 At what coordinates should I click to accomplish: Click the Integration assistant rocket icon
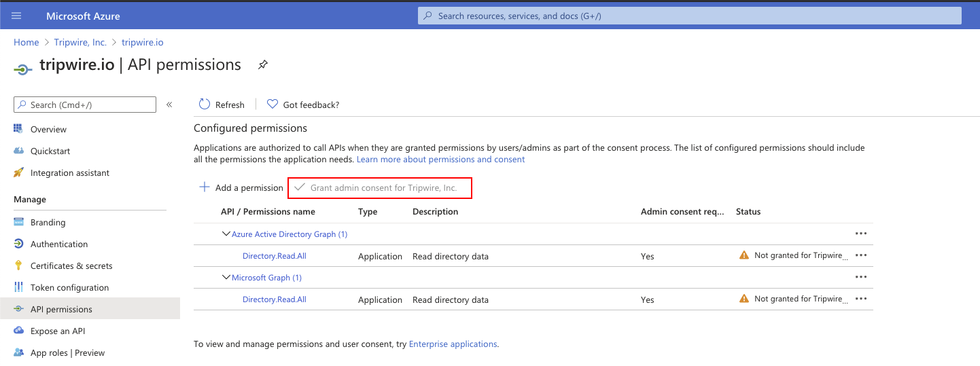pos(18,172)
